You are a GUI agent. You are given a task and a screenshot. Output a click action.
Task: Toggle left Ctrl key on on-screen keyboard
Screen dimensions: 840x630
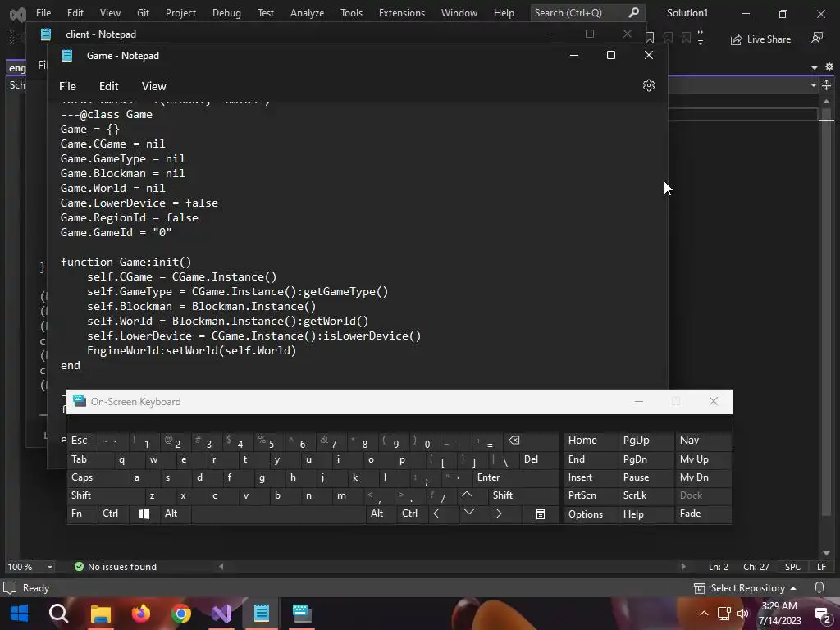coord(112,514)
